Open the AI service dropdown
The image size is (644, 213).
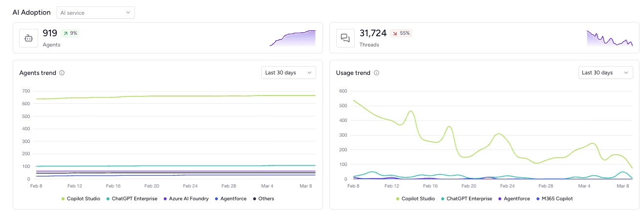(x=96, y=12)
